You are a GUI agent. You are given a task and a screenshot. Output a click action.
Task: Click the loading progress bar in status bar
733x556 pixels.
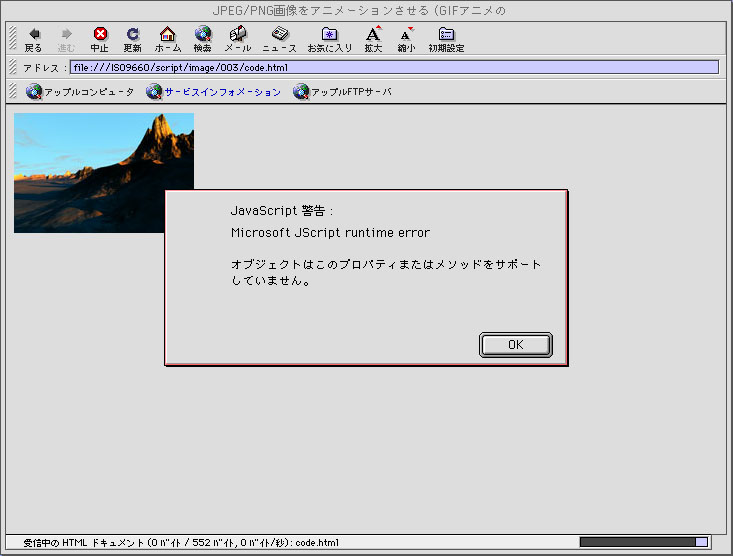point(644,542)
